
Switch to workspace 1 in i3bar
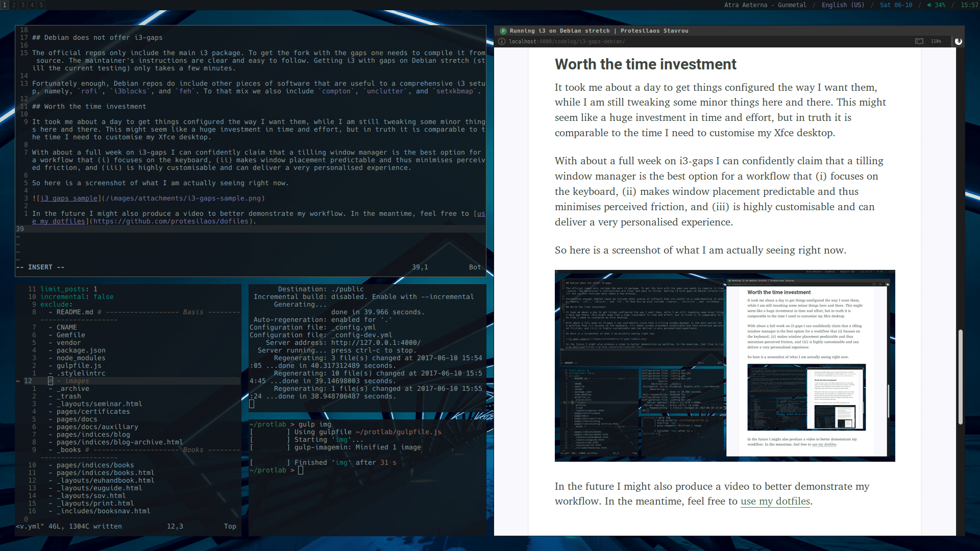pyautogui.click(x=5, y=5)
